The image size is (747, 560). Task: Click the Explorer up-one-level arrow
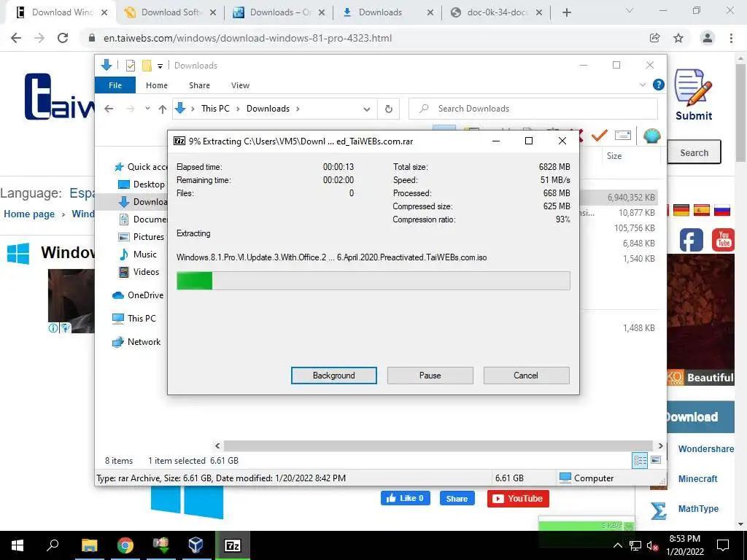163,109
